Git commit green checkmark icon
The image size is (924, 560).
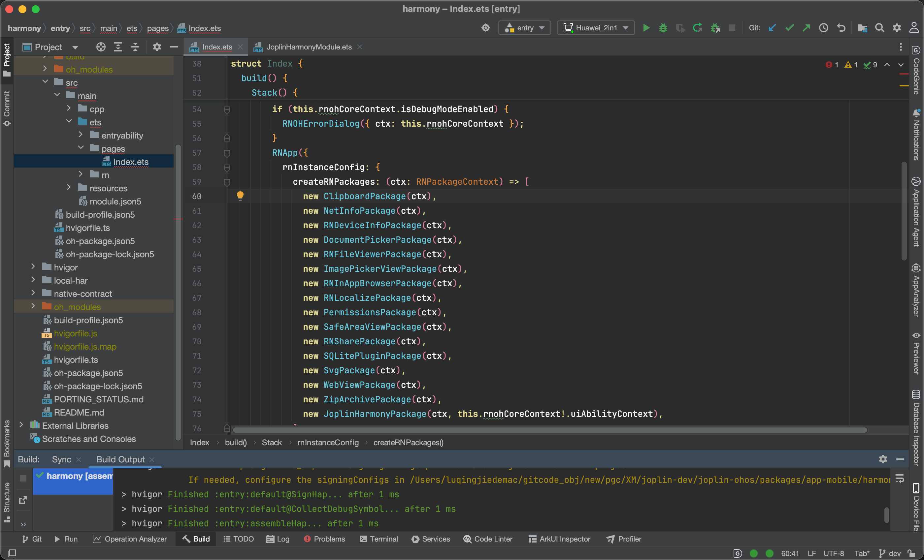point(789,28)
